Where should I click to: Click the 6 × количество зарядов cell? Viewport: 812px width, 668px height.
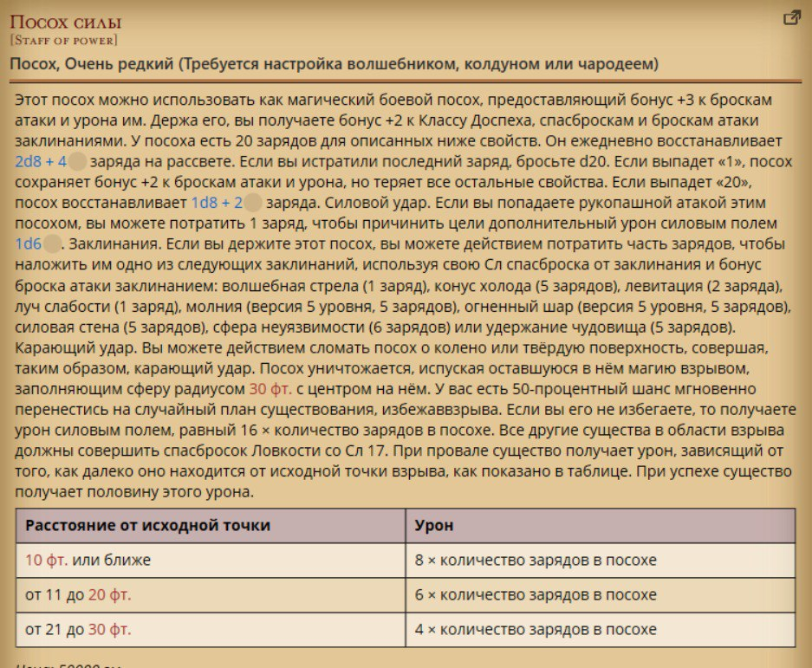pyautogui.click(x=536, y=595)
